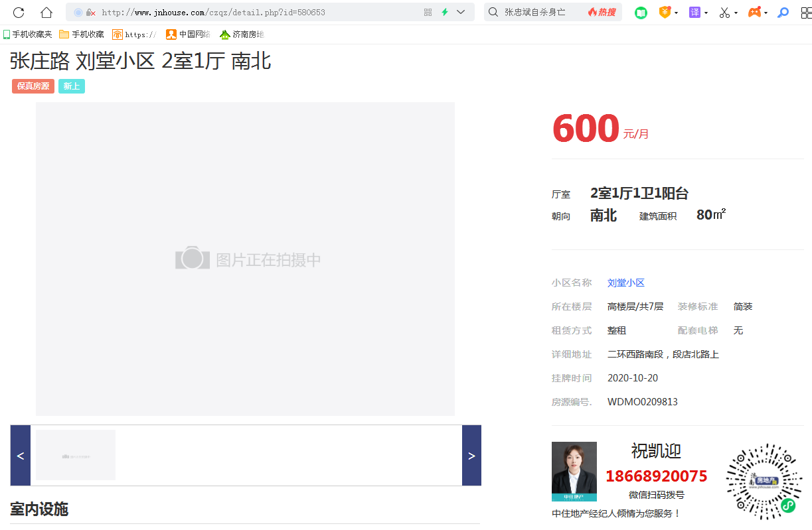Click the previous arrow in image carousel
Image resolution: width=812 pixels, height=530 pixels.
21,456
